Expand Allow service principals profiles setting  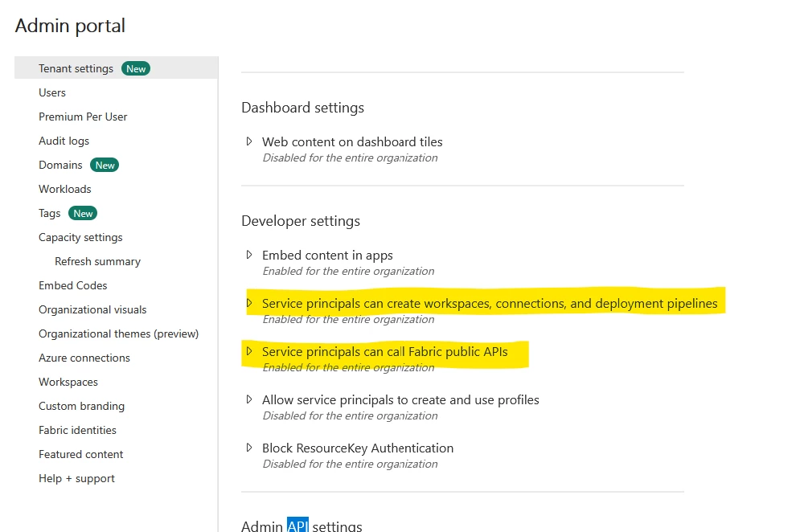249,399
